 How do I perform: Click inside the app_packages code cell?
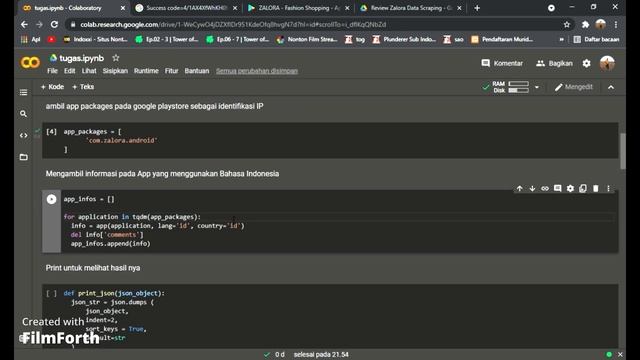point(330,140)
